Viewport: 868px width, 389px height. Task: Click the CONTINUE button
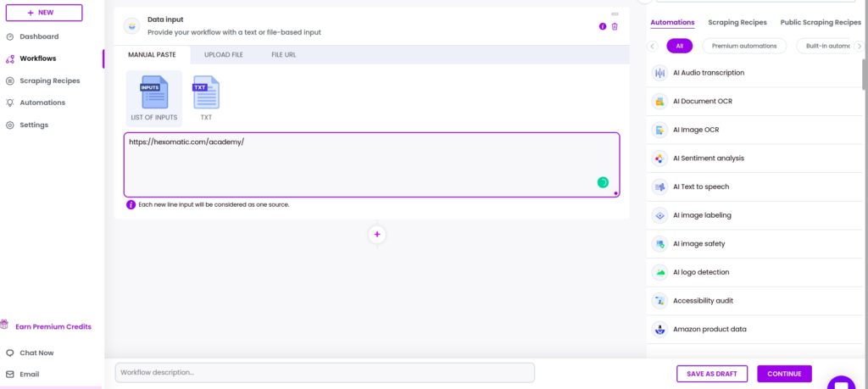(784, 374)
